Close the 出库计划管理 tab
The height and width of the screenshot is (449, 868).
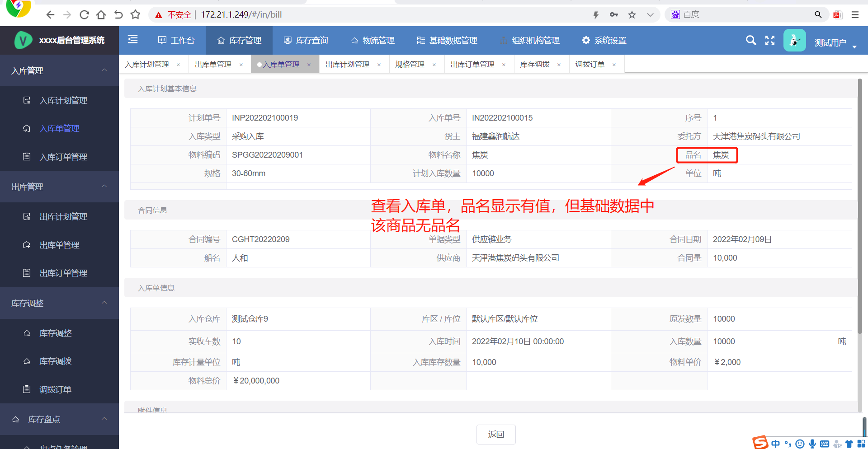pyautogui.click(x=379, y=65)
